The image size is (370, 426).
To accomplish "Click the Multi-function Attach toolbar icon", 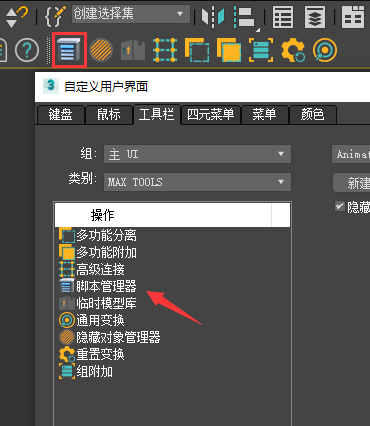I will click(x=229, y=50).
